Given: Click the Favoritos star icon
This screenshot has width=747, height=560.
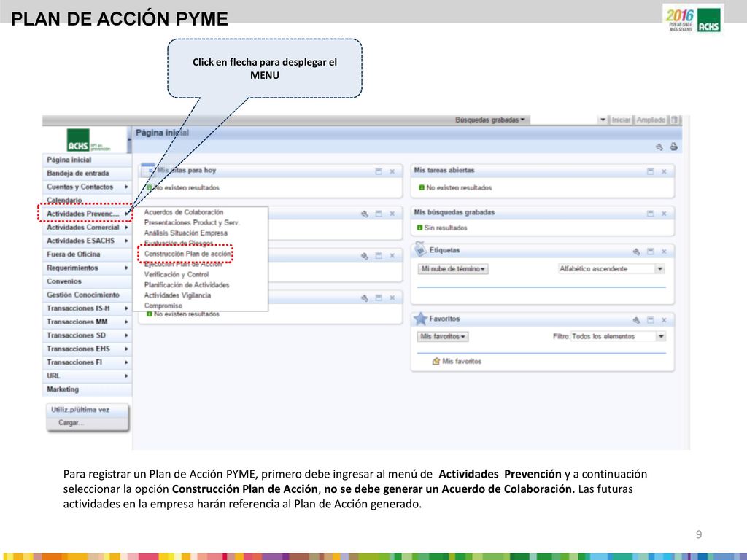Looking at the screenshot, I should (x=420, y=319).
